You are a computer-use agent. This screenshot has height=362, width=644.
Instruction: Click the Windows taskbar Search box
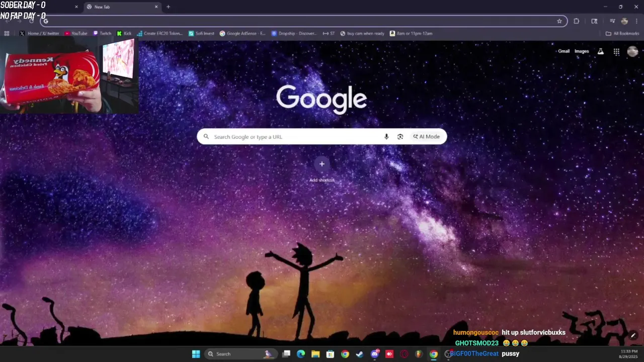click(240, 354)
